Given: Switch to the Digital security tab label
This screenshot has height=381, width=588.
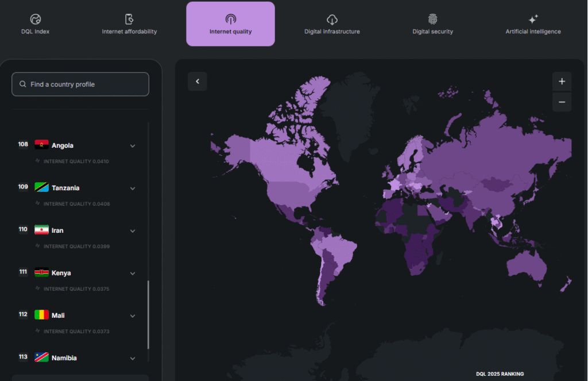Looking at the screenshot, I should tap(432, 32).
